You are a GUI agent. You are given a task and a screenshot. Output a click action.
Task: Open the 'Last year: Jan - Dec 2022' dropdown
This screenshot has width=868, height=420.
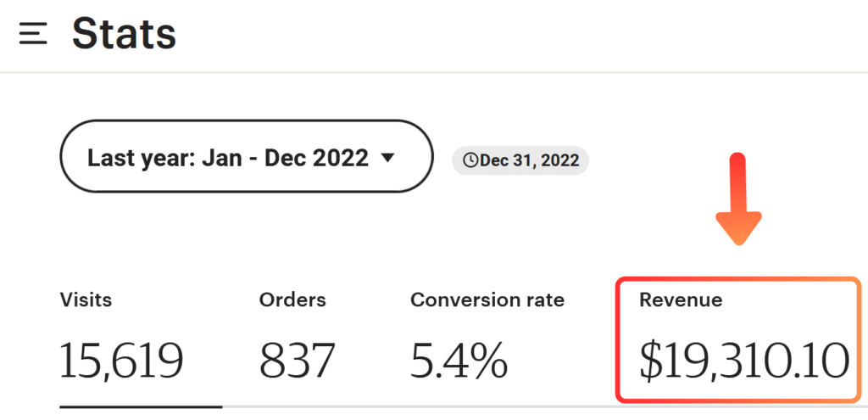(246, 156)
